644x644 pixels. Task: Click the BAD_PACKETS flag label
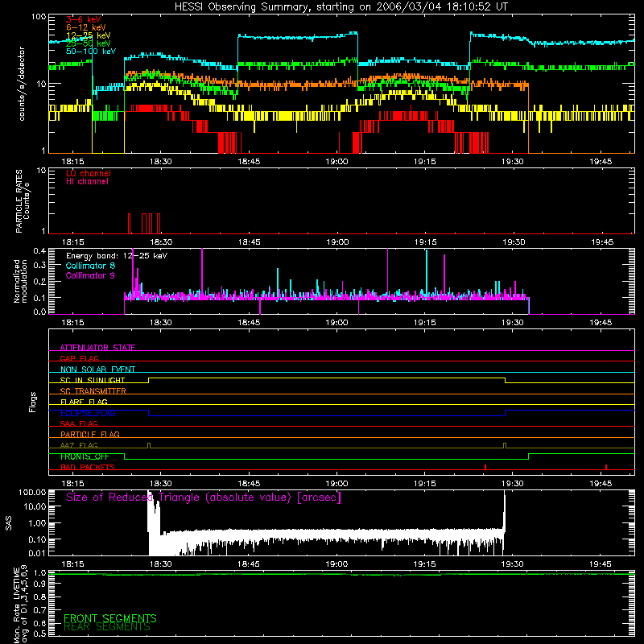pyautogui.click(x=88, y=467)
